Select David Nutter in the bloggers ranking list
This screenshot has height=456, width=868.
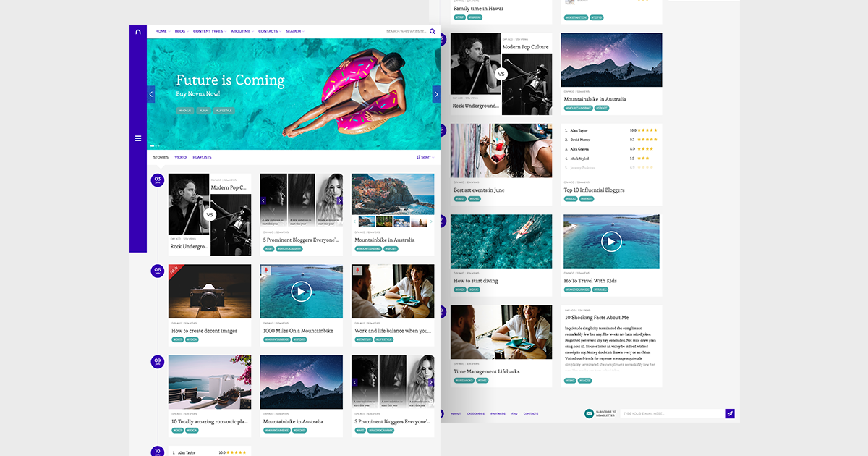coord(610,140)
